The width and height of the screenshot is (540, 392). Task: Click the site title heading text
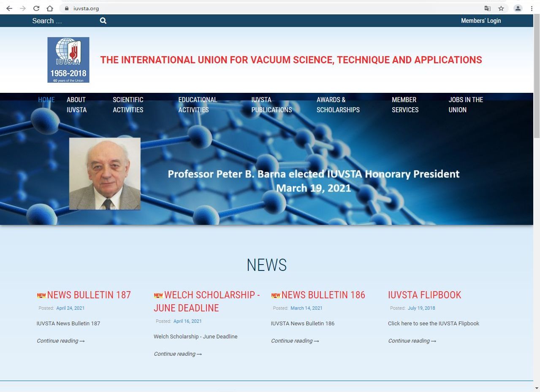click(291, 60)
